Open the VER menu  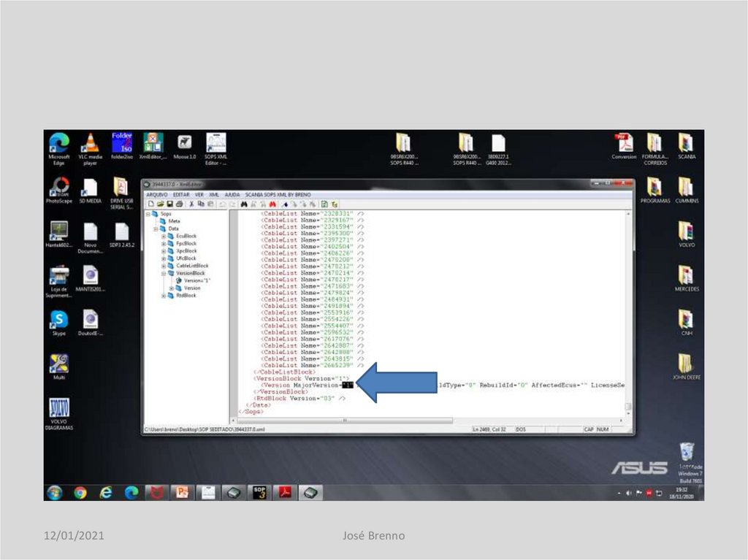199,195
